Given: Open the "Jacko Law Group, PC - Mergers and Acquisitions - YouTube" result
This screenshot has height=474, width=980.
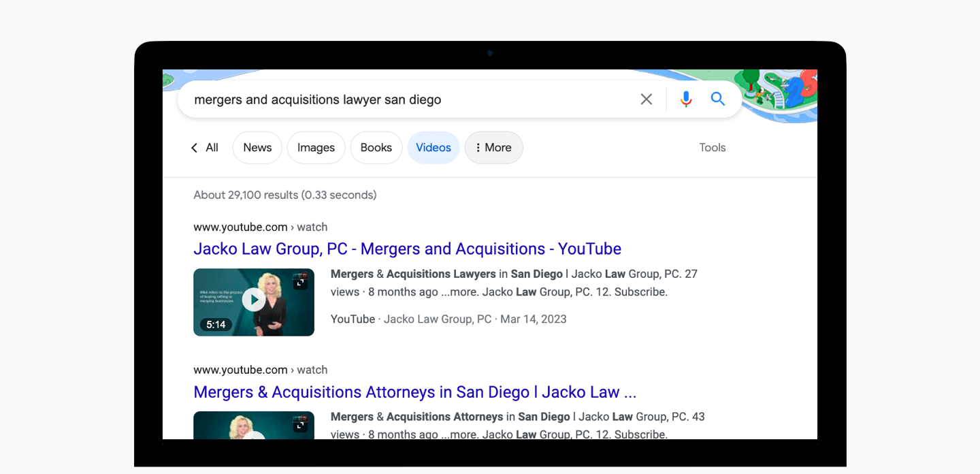Looking at the screenshot, I should tap(407, 249).
